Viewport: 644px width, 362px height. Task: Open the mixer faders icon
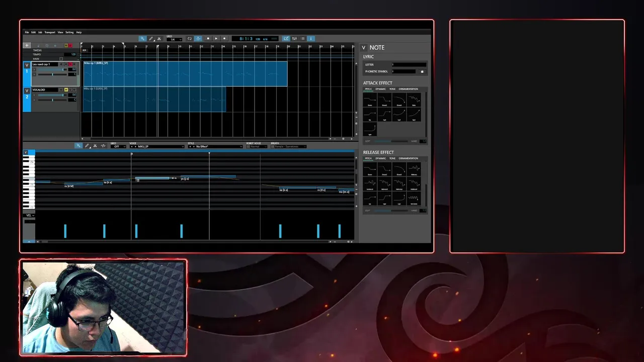pyautogui.click(x=294, y=38)
